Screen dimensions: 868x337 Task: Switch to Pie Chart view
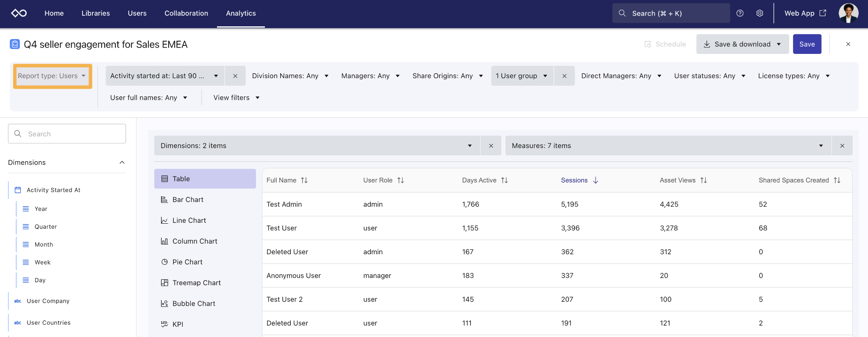click(187, 262)
